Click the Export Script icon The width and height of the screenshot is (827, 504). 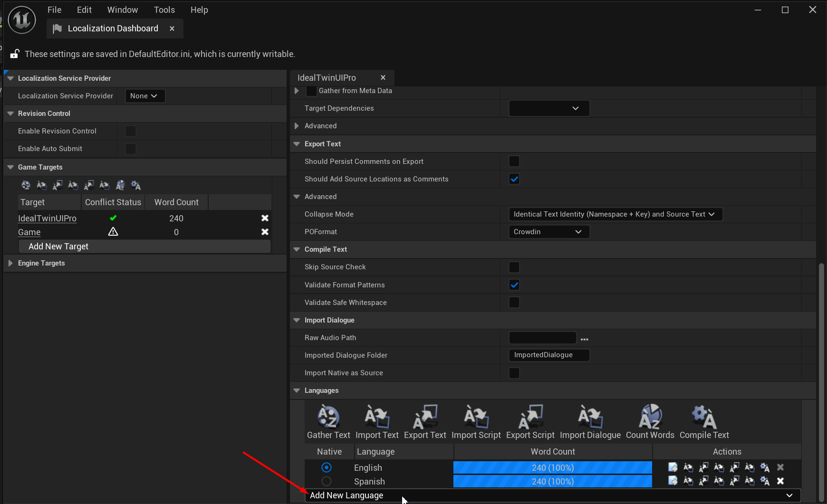tap(530, 418)
